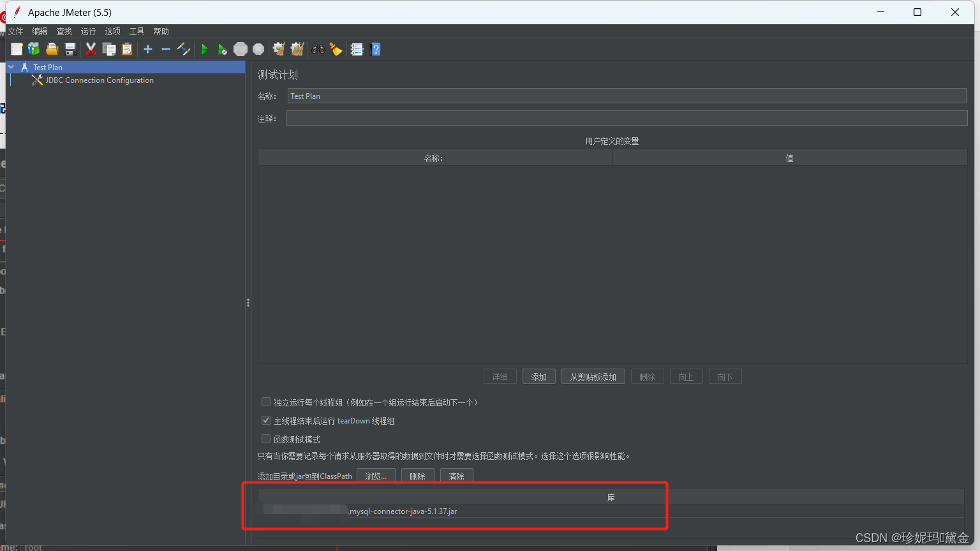The height and width of the screenshot is (551, 980).
Task: Open the 工具 menu
Action: coord(137,31)
